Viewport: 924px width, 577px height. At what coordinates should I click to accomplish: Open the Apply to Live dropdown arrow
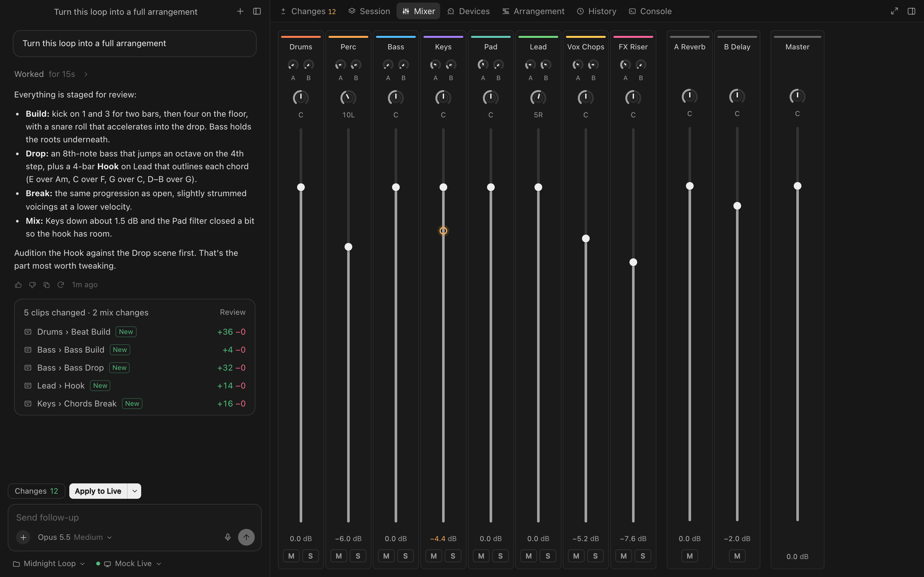click(134, 491)
